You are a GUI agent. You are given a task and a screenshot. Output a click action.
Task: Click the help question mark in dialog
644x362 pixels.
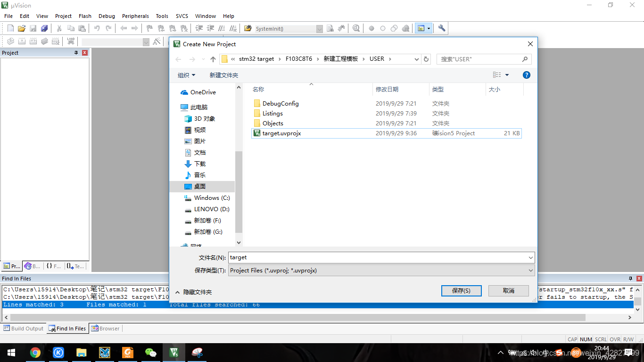pyautogui.click(x=527, y=75)
